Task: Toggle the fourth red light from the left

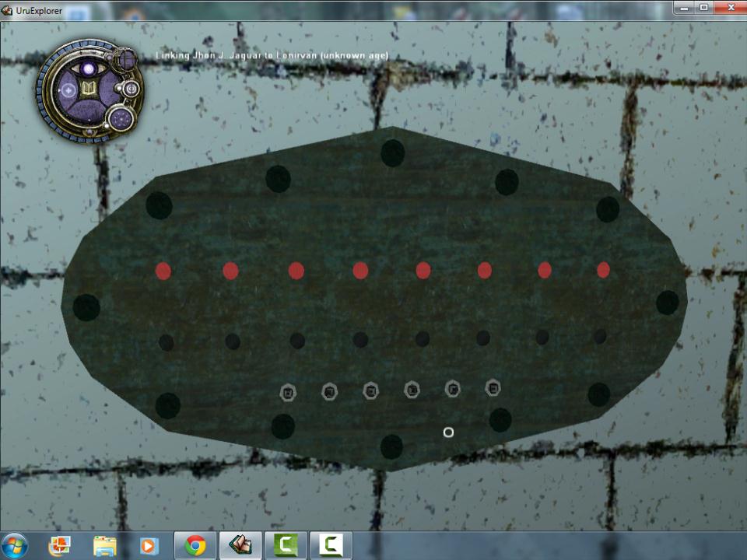Action: tap(360, 271)
